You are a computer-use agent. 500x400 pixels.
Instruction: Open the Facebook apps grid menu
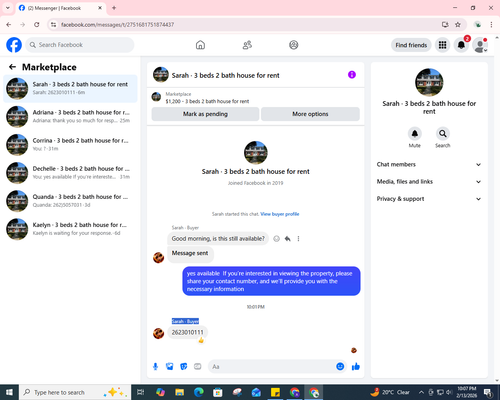tap(442, 45)
